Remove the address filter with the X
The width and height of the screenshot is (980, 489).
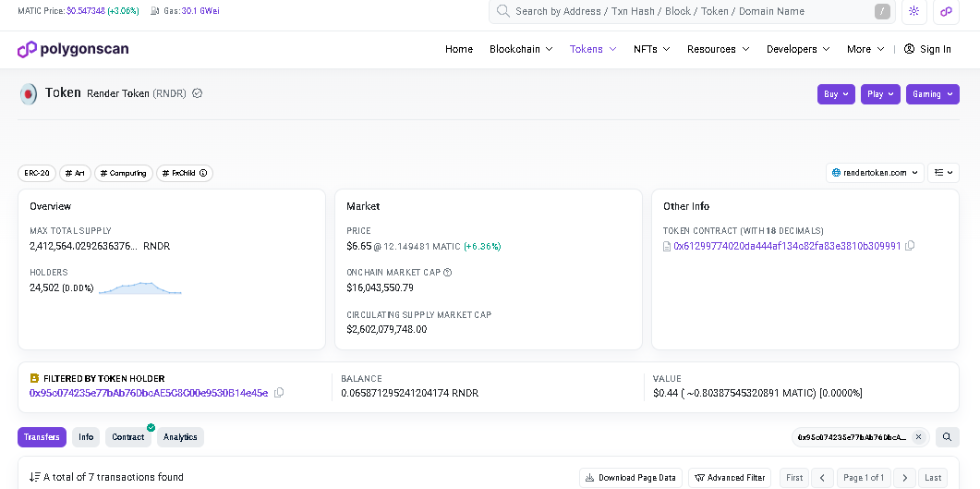click(918, 437)
